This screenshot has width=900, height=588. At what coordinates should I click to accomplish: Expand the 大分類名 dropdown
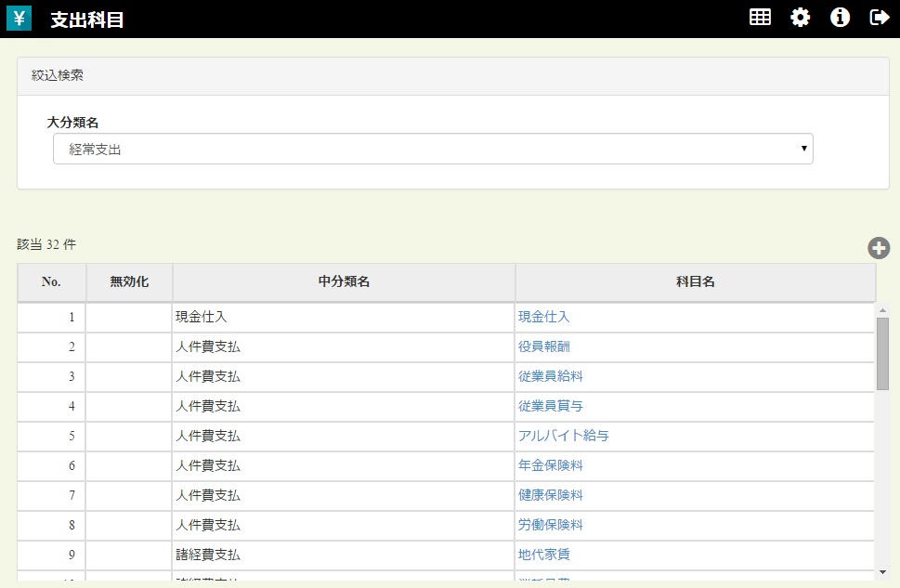[433, 149]
